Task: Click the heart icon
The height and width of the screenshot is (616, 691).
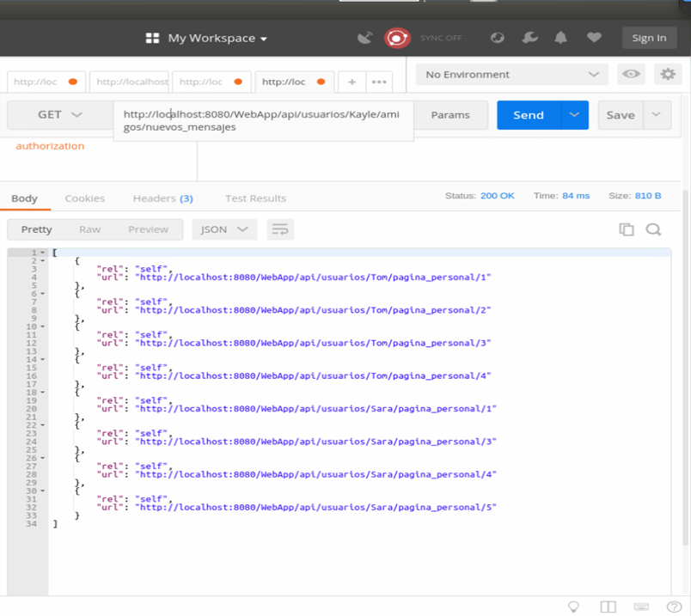Action: [x=594, y=38]
